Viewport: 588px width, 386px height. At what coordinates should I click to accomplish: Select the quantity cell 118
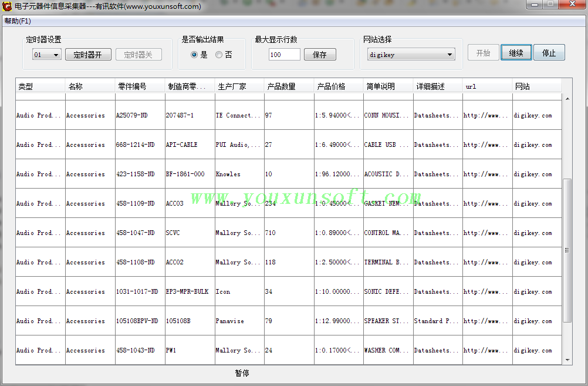[x=289, y=262]
